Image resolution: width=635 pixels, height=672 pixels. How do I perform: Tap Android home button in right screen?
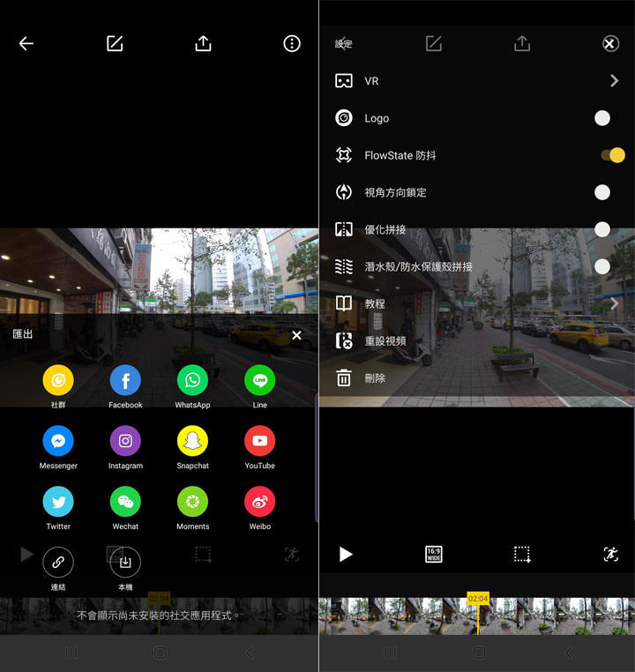point(479,653)
